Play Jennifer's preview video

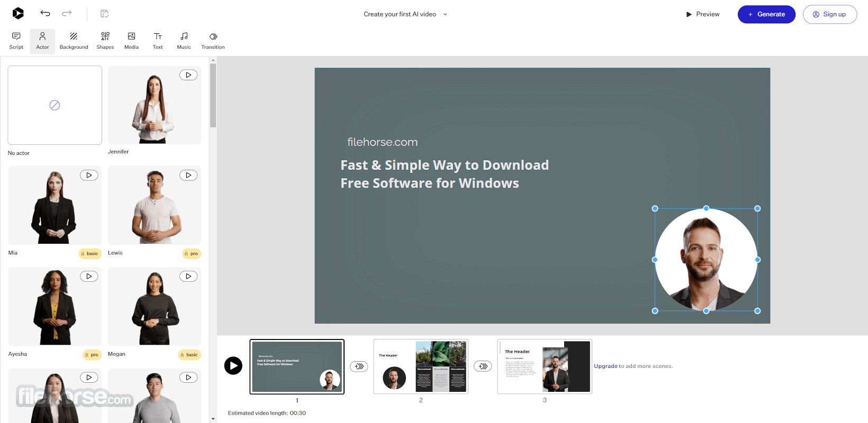tap(188, 75)
